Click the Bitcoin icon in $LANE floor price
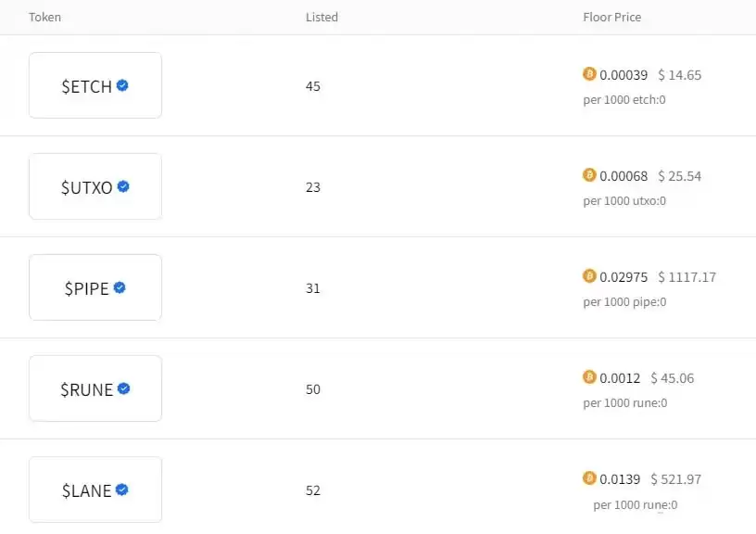 coord(589,478)
